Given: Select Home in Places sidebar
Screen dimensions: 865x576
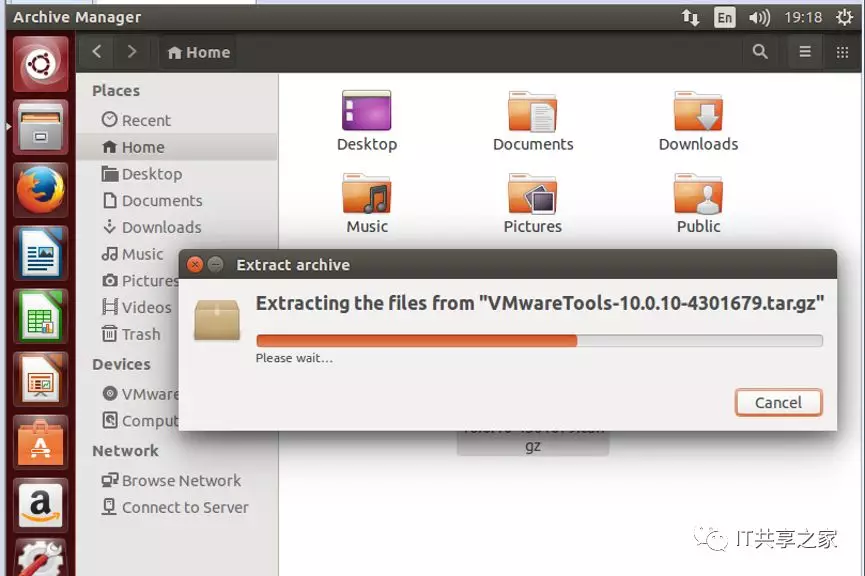Looking at the screenshot, I should click(x=177, y=147).
